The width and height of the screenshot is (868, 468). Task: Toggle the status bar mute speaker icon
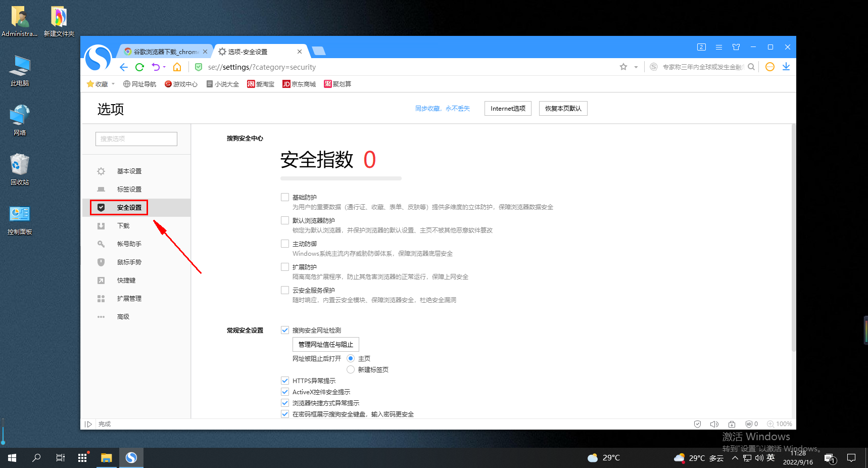point(714,424)
